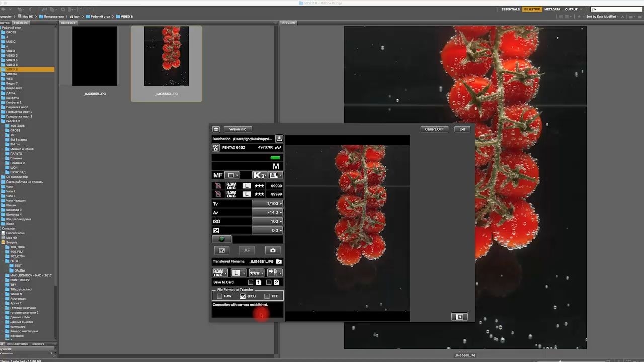
Task: Click the first crossed-out card slot icon
Action: (x=218, y=186)
